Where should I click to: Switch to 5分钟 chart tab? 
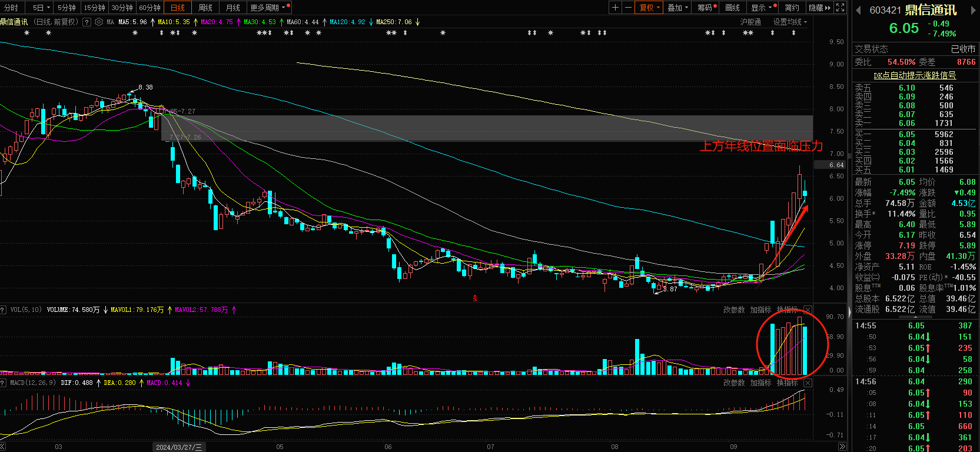pos(67,8)
